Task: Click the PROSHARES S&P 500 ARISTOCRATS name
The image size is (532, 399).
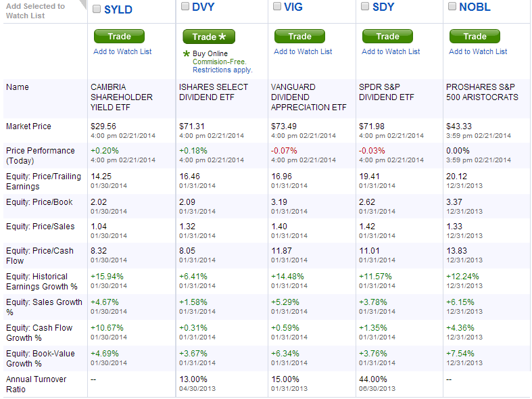Action: [x=482, y=92]
